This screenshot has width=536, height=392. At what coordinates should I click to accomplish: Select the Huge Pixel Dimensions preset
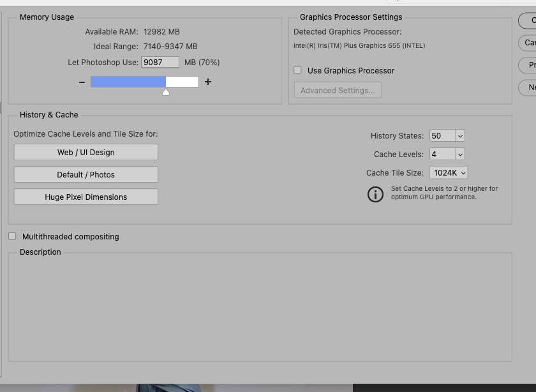coord(86,197)
